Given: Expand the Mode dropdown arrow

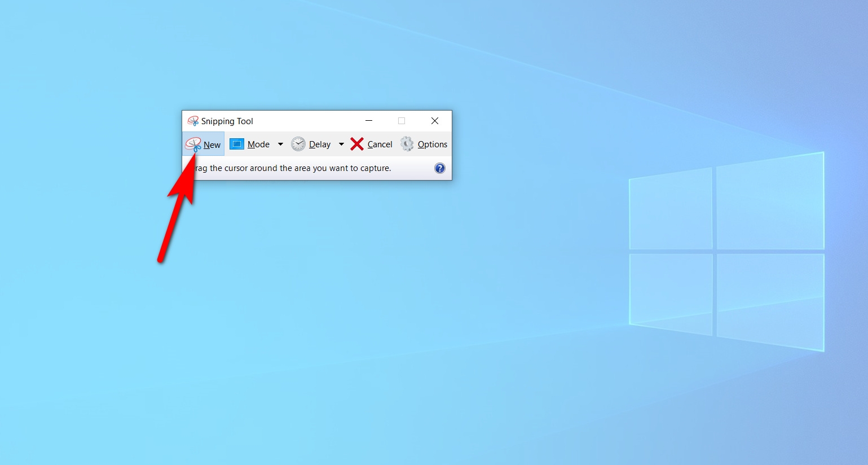Looking at the screenshot, I should pos(280,144).
